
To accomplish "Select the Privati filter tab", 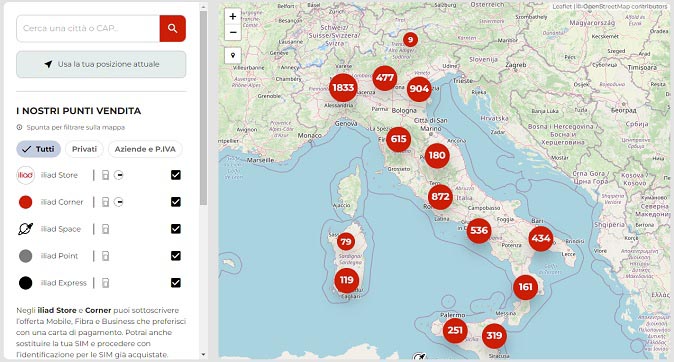I will [x=84, y=149].
